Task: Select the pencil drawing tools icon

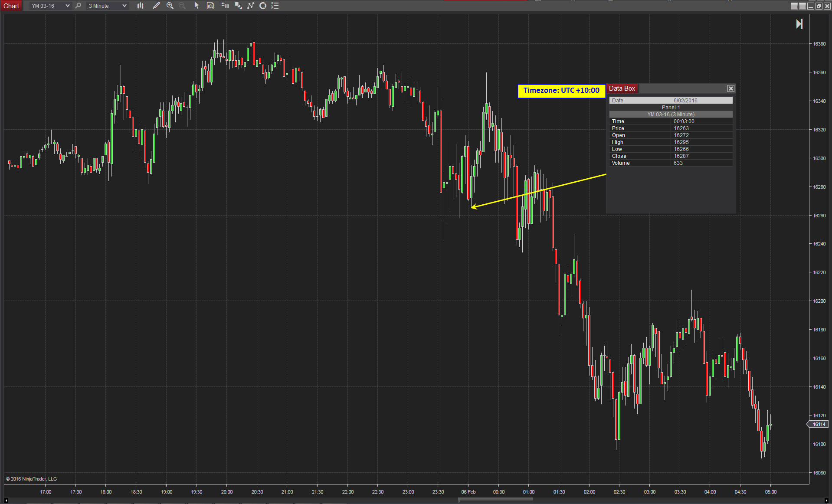Action: point(156,6)
